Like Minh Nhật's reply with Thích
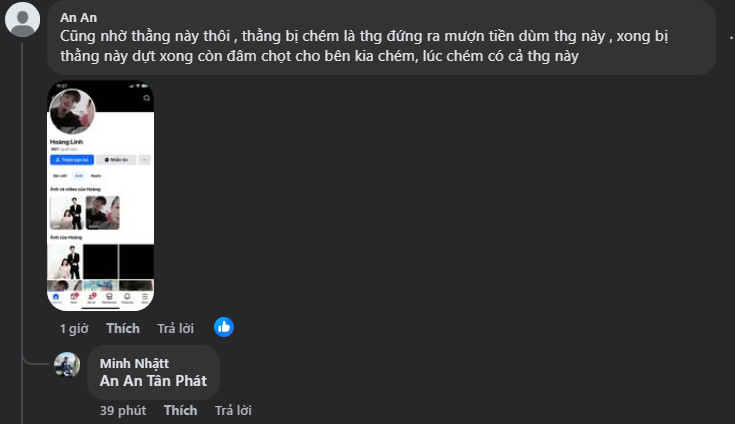This screenshot has height=424, width=735. pos(180,410)
